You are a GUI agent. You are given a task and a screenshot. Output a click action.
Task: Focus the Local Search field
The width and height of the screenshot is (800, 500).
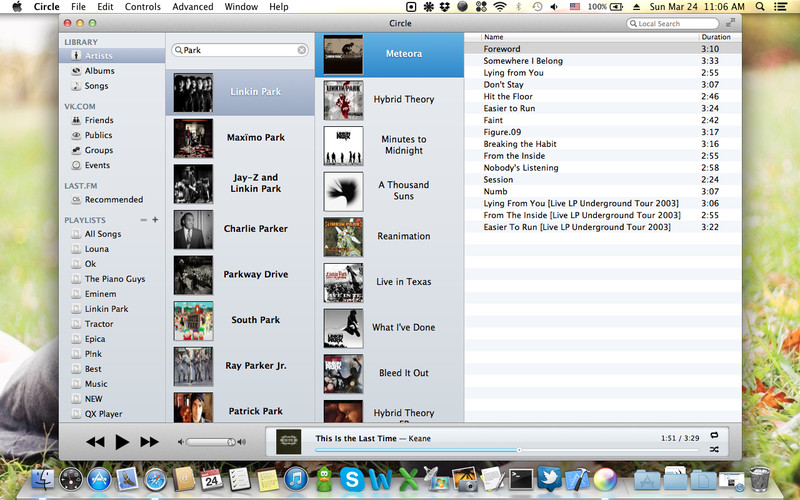672,23
